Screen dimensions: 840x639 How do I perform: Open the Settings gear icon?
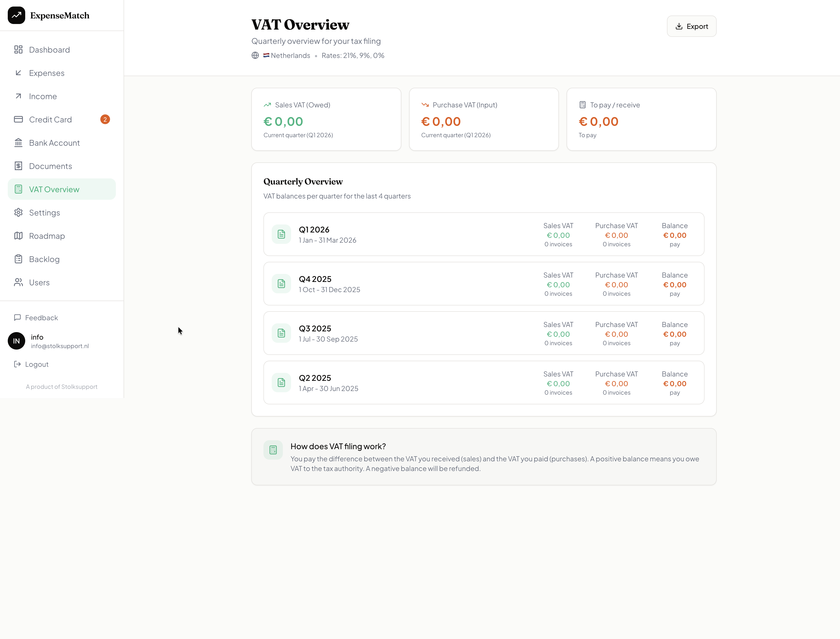coord(19,213)
